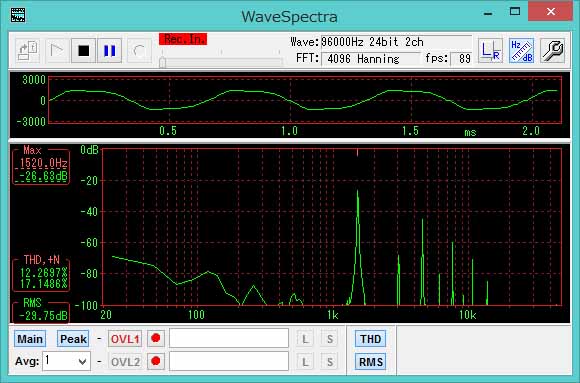Move the playback position slider handle
The image size is (580, 383).
[162, 63]
